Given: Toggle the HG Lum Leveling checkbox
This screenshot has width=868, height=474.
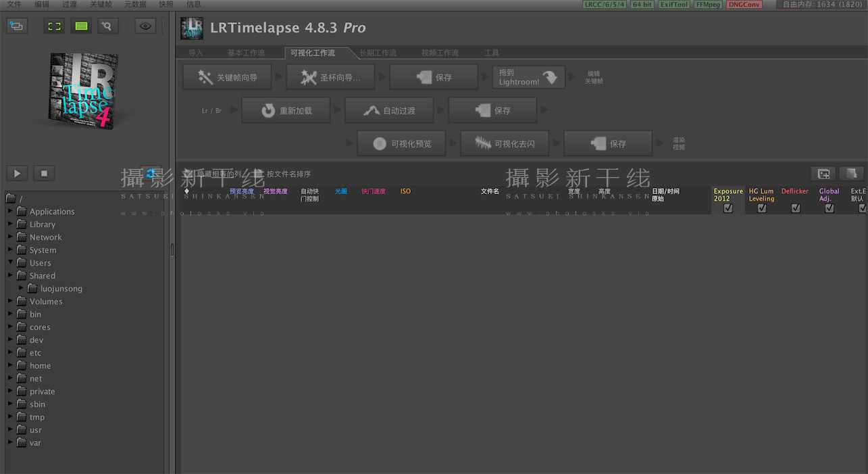Looking at the screenshot, I should pyautogui.click(x=762, y=208).
